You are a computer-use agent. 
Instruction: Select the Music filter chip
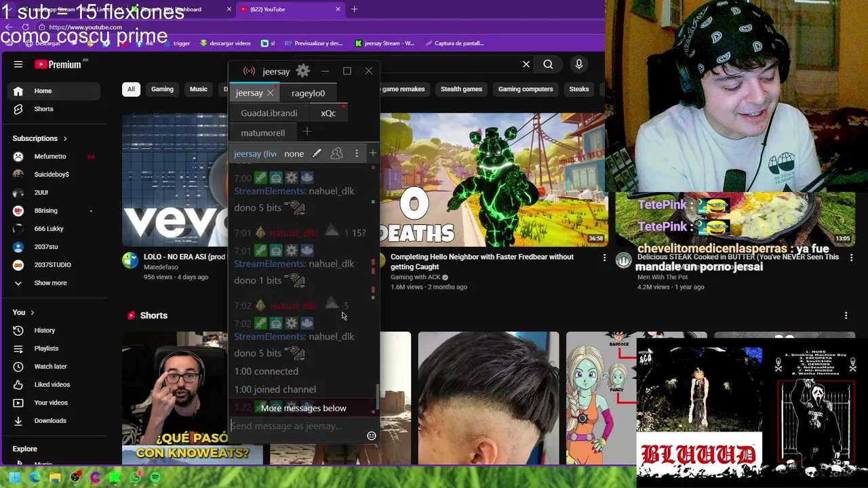pyautogui.click(x=199, y=89)
